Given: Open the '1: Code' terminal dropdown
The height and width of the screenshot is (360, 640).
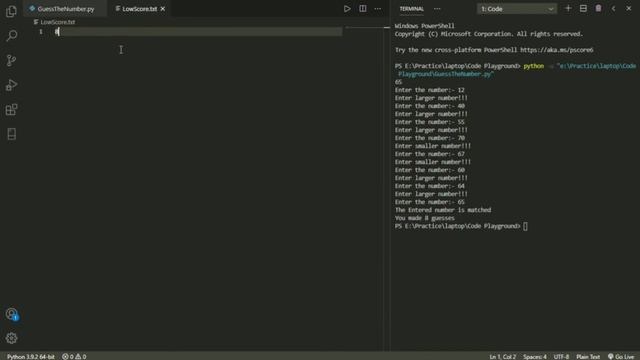Looking at the screenshot, I should 517,9.
